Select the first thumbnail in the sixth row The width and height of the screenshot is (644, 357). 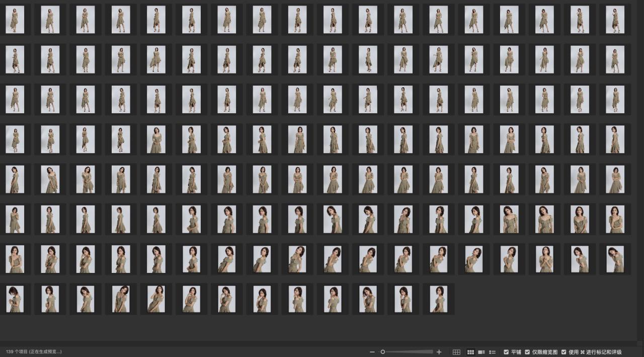click(15, 220)
